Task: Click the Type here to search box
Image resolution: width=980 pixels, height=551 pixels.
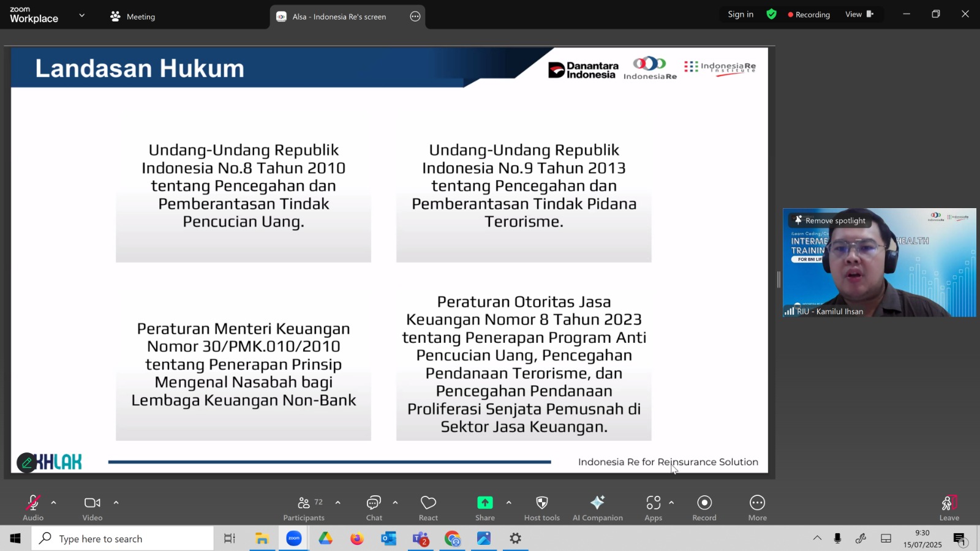Action: click(x=123, y=539)
